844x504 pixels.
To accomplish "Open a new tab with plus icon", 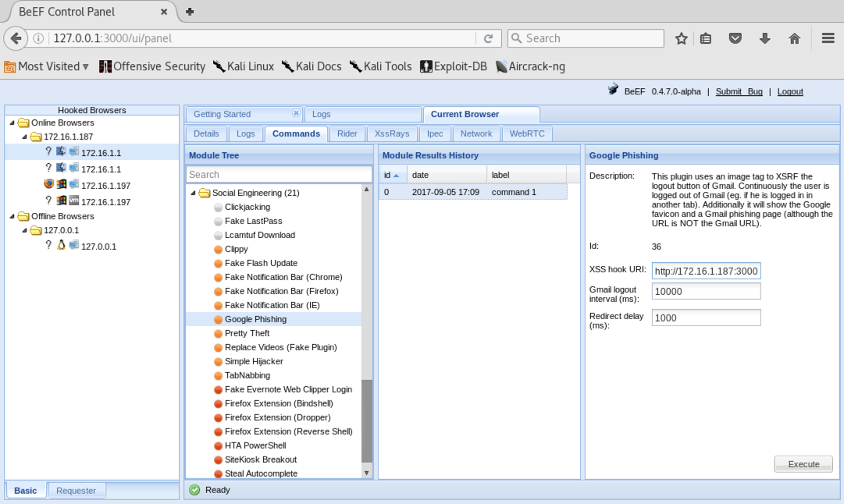I will pos(190,11).
